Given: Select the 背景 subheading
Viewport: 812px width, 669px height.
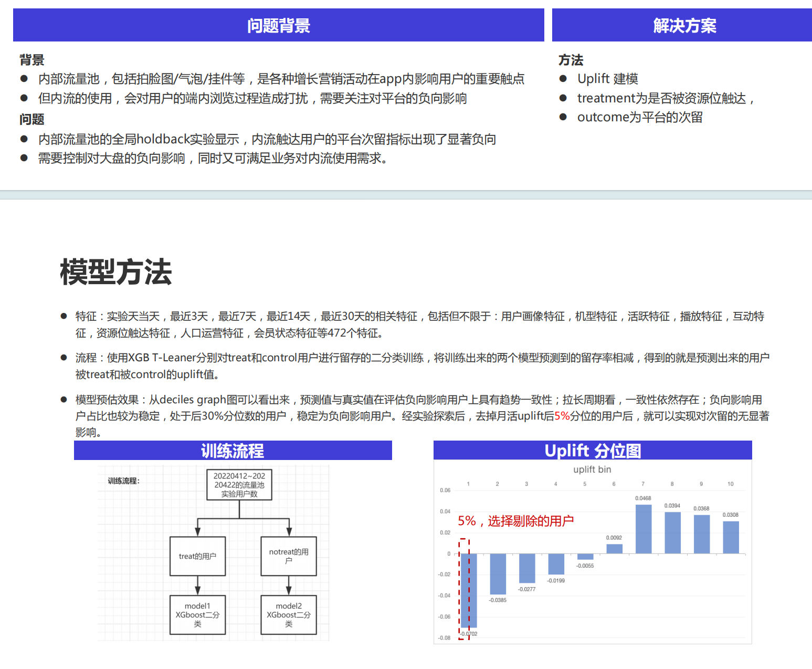Looking at the screenshot, I should pos(32,60).
